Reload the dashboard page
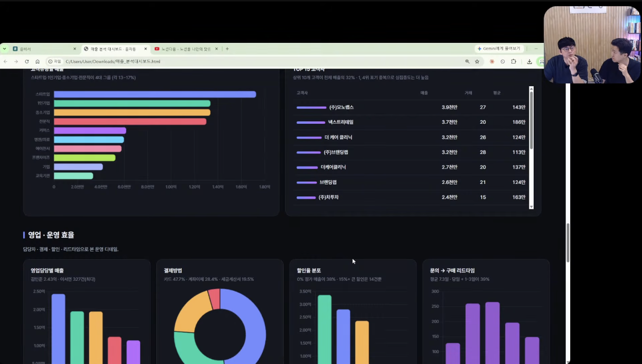 pyautogui.click(x=27, y=62)
